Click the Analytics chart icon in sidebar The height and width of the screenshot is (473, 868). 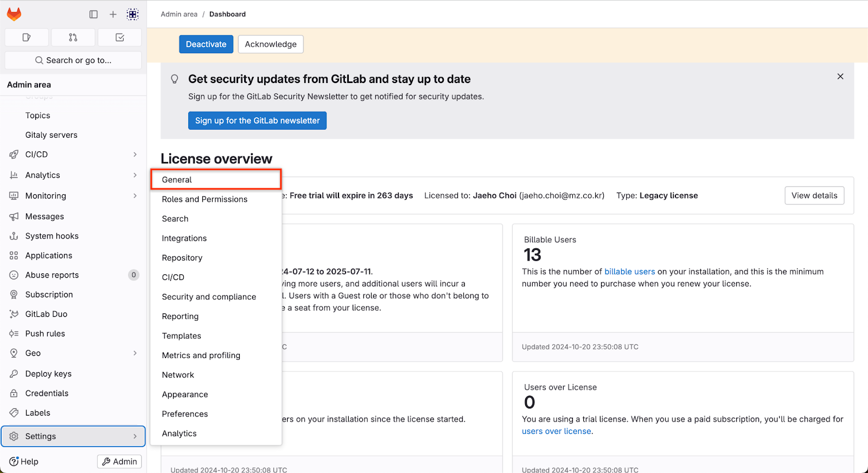[14, 175]
